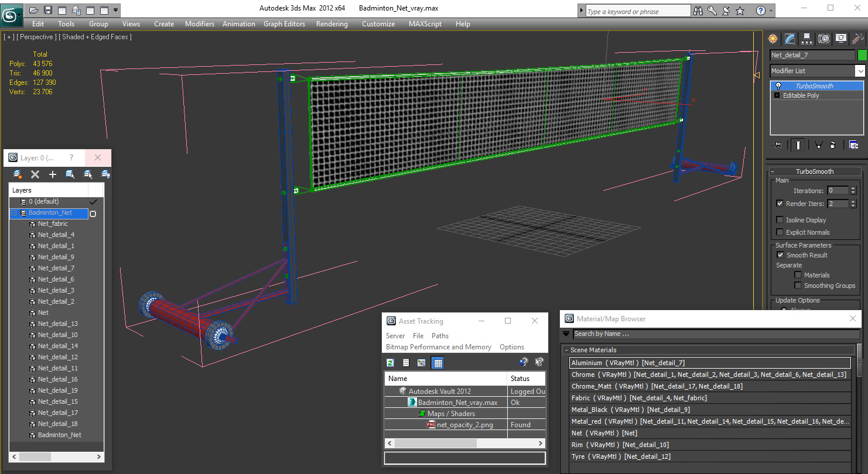Uncheck the Render Iters checkbox

tap(780, 204)
